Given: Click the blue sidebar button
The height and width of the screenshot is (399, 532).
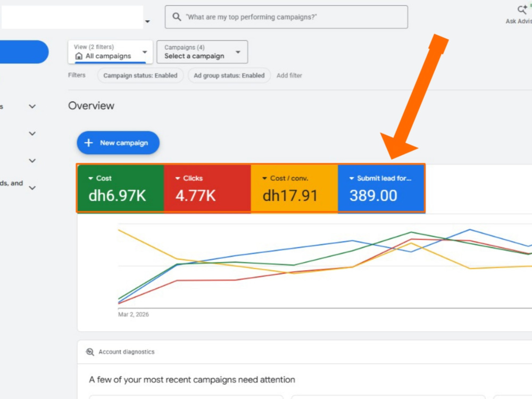Looking at the screenshot, I should click(24, 52).
